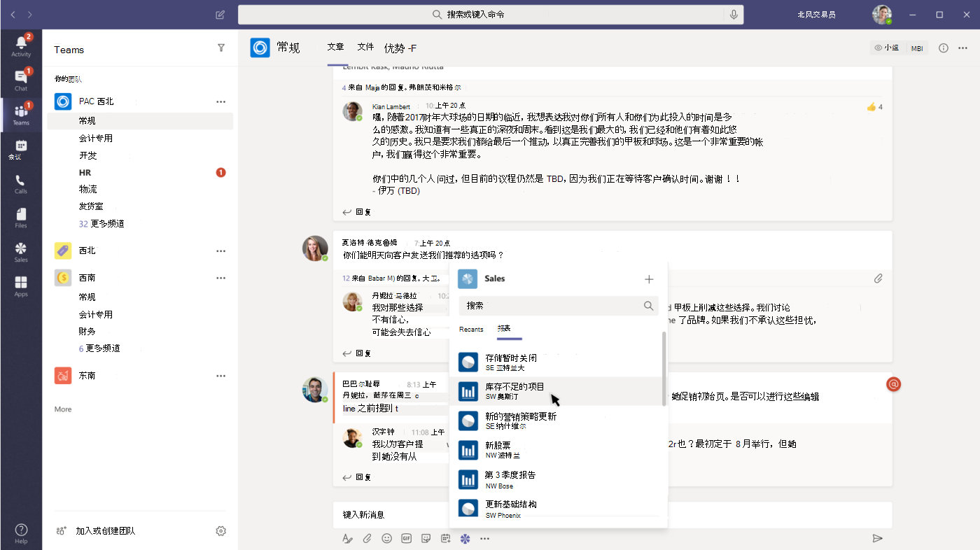The image size is (980, 550).
Task: Open the Activity feed in the sidebar
Action: (x=21, y=45)
